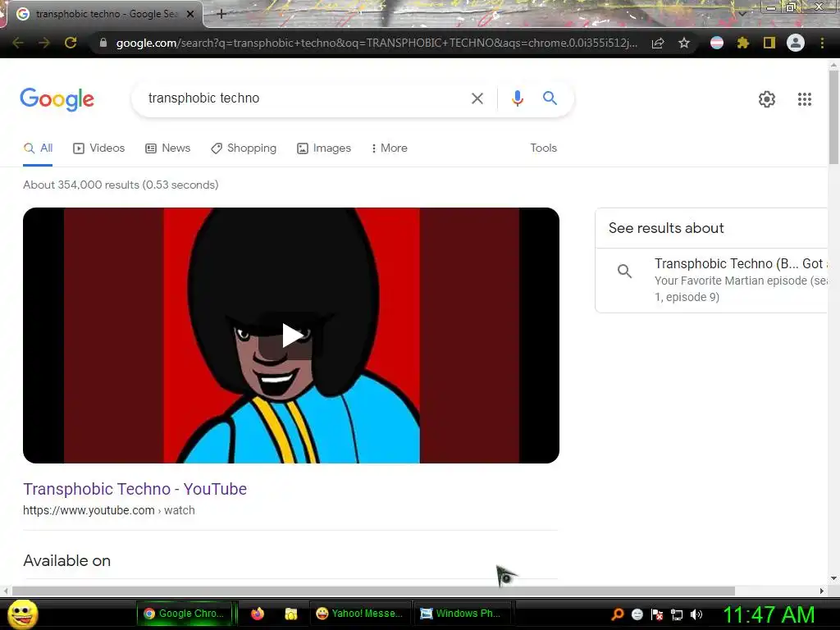This screenshot has height=630, width=840.
Task: Click the scroll right arrow
Action: 822,591
